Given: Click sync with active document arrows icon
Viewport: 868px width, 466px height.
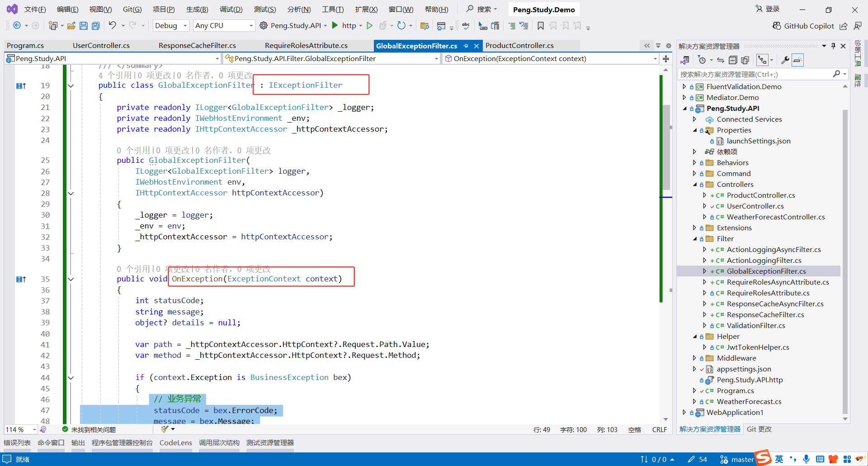Looking at the screenshot, I should coord(721,60).
